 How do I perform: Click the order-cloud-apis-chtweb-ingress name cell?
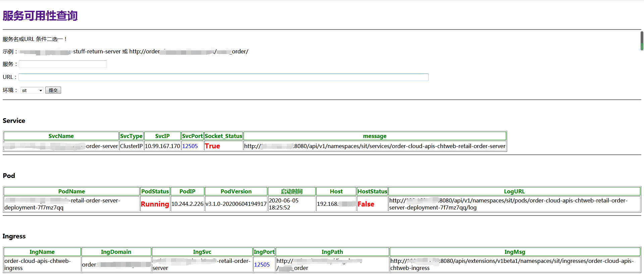point(42,264)
